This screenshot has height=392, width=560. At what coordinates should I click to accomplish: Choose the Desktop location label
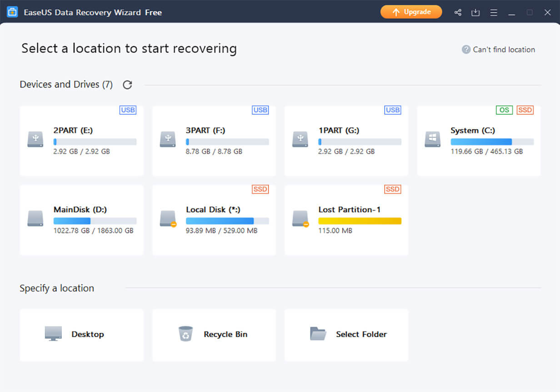pyautogui.click(x=88, y=334)
